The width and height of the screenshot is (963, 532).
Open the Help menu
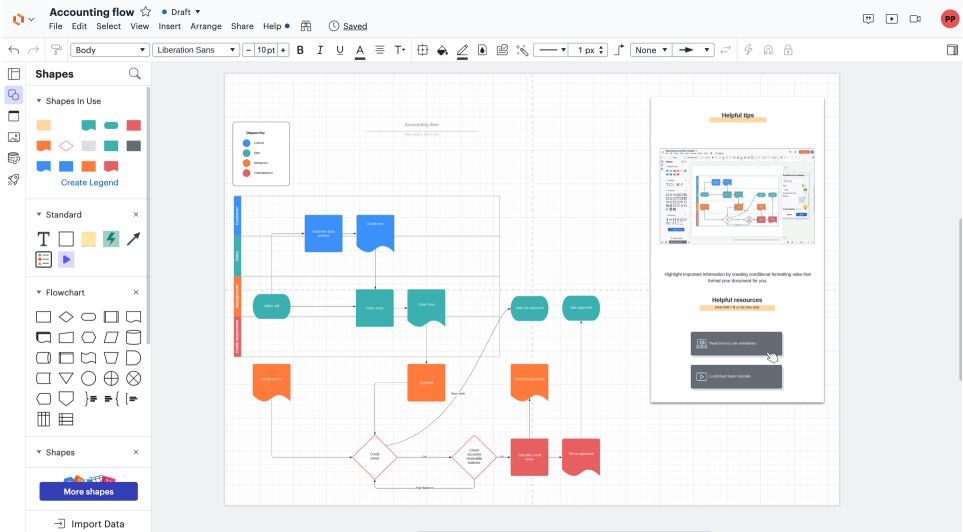(x=272, y=26)
